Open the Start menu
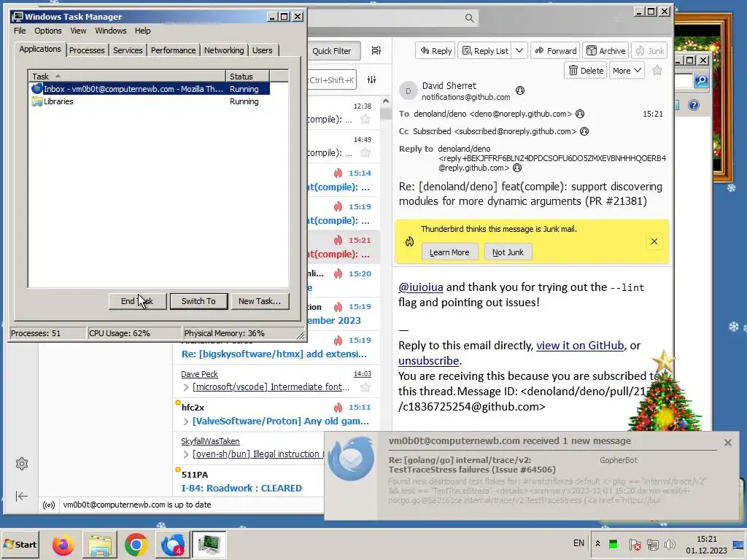This screenshot has height=560, width=747. (x=20, y=544)
